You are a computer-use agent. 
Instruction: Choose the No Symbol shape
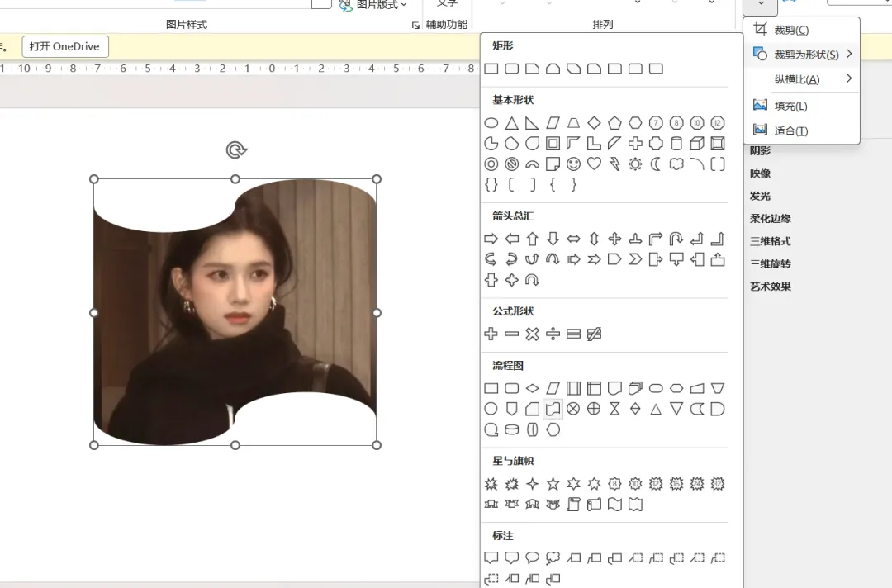pos(512,164)
